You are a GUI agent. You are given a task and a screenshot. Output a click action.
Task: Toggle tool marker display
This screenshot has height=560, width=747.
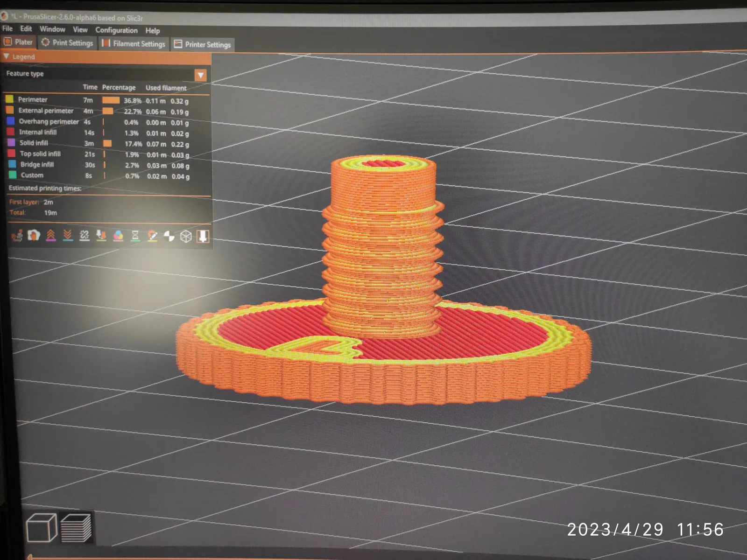coord(203,237)
